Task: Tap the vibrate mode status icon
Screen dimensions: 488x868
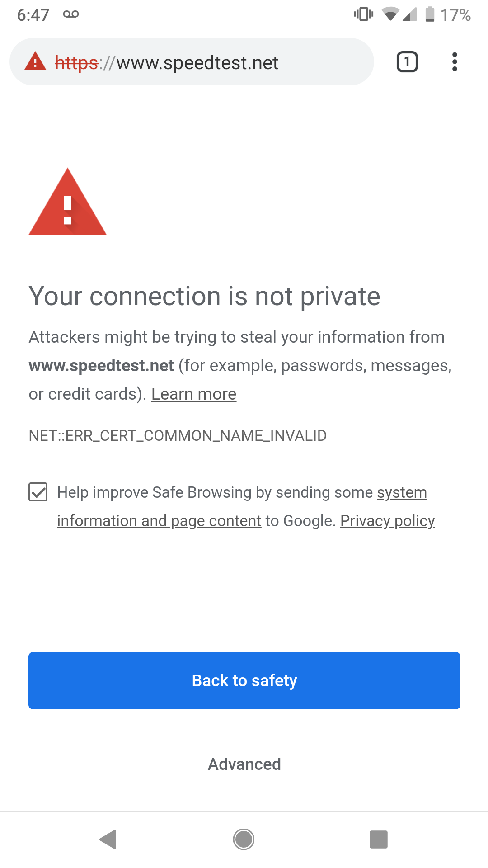Action: (x=364, y=14)
